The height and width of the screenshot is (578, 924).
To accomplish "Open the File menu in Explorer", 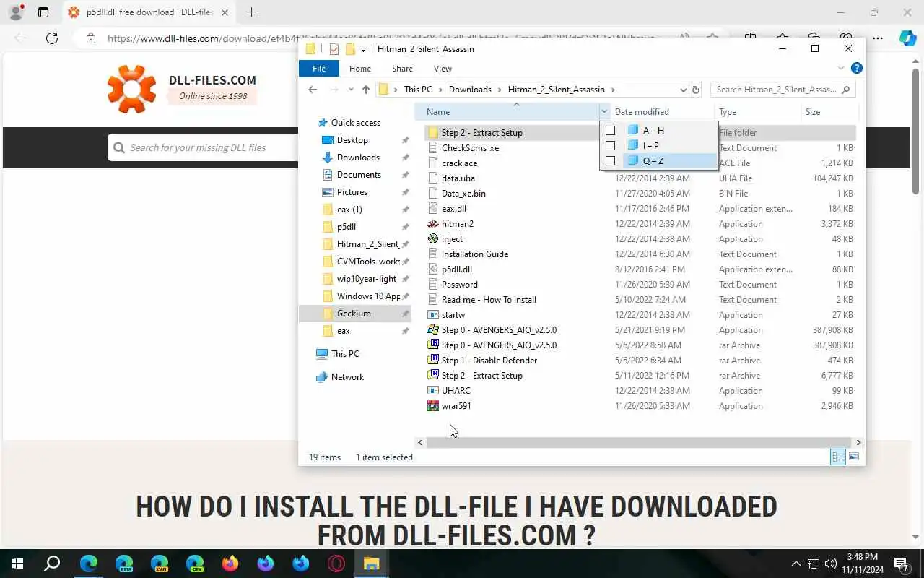I will click(318, 69).
